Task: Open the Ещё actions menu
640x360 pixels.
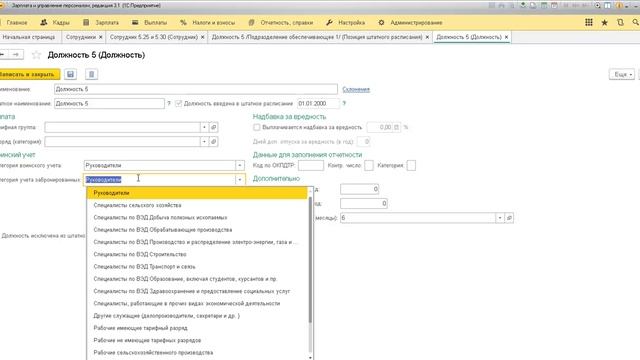Action: pyautogui.click(x=622, y=74)
